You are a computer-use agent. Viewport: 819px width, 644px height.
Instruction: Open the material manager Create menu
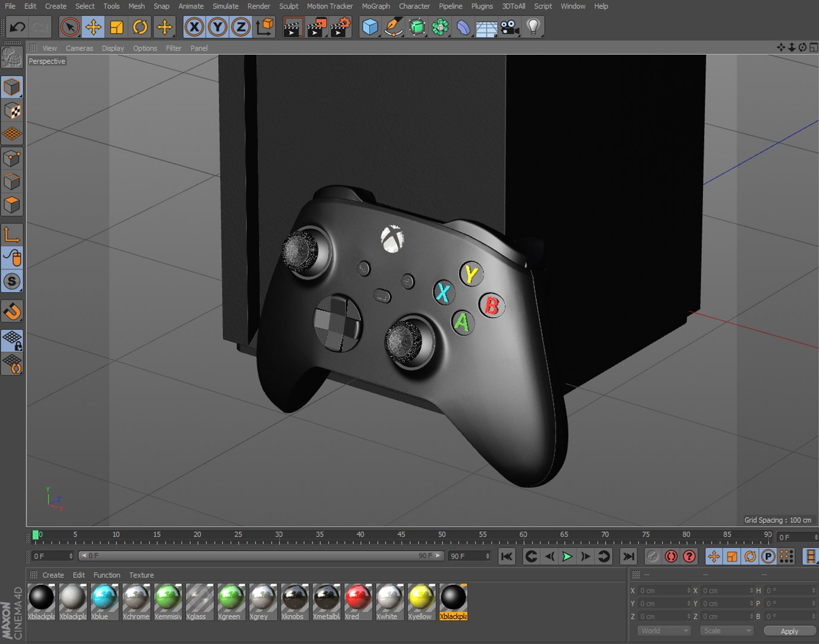(x=53, y=575)
